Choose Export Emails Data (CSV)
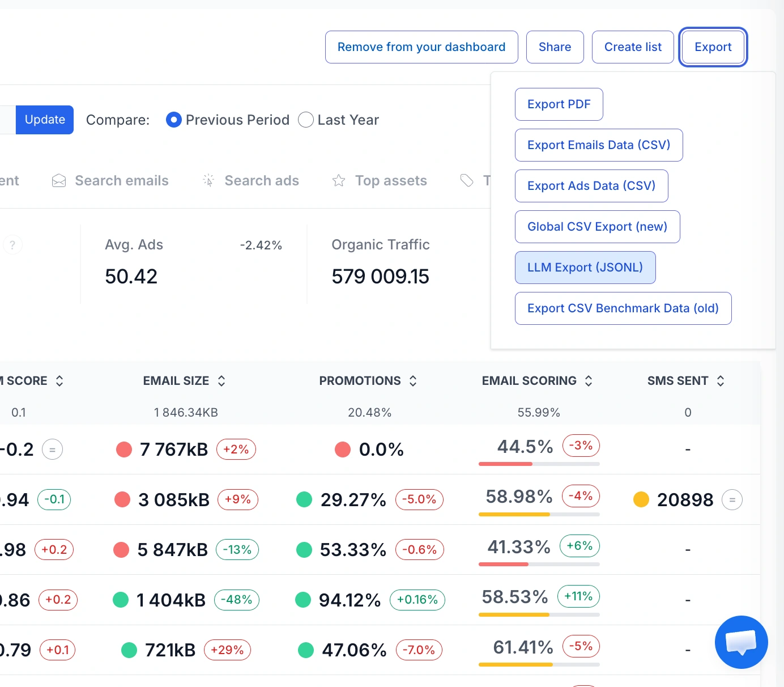 click(x=599, y=145)
